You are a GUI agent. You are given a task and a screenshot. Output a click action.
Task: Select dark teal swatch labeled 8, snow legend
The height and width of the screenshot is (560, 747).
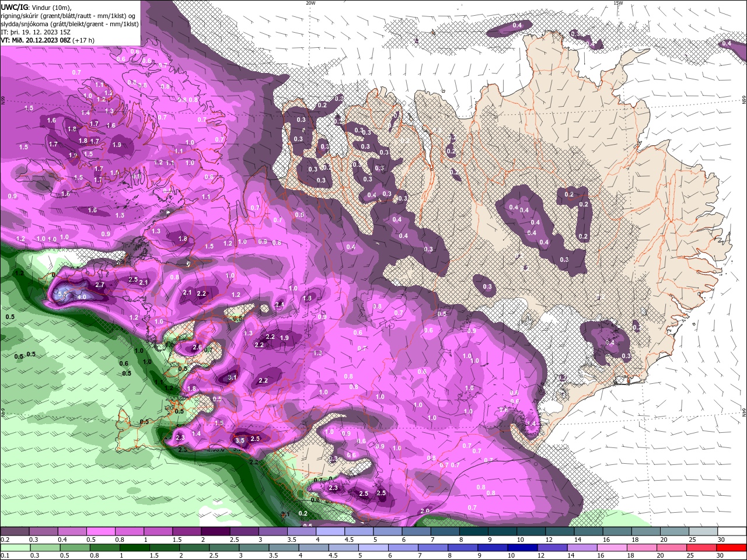click(x=473, y=531)
